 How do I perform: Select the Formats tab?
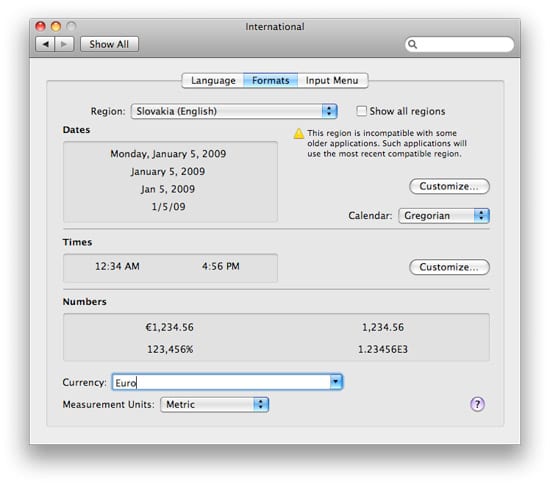[x=270, y=80]
